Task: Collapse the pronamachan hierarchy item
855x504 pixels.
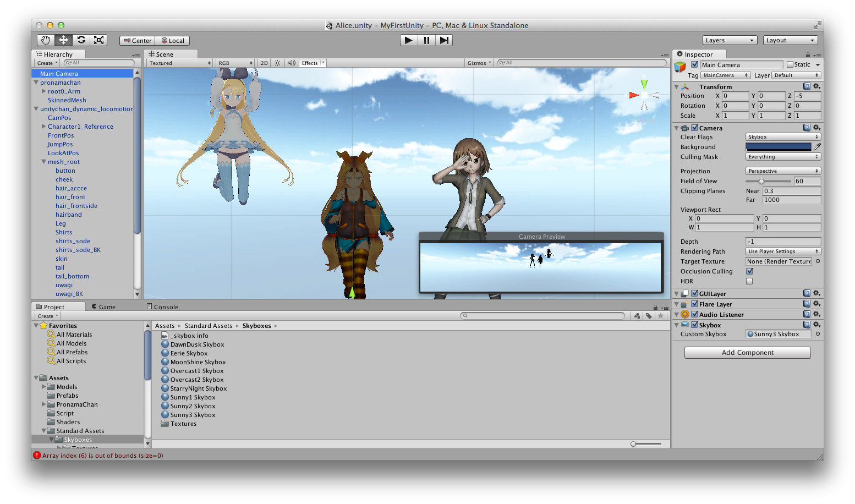Action: [x=36, y=83]
